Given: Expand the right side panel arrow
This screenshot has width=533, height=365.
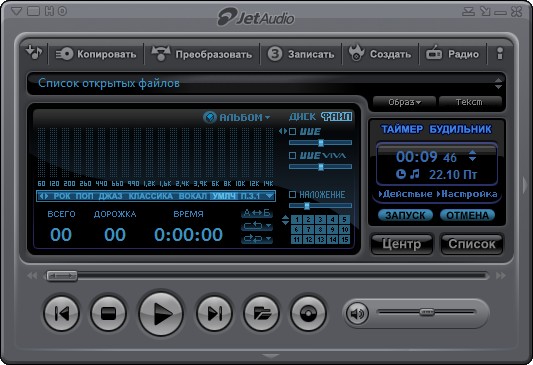Looking at the screenshot, I should 526,186.
